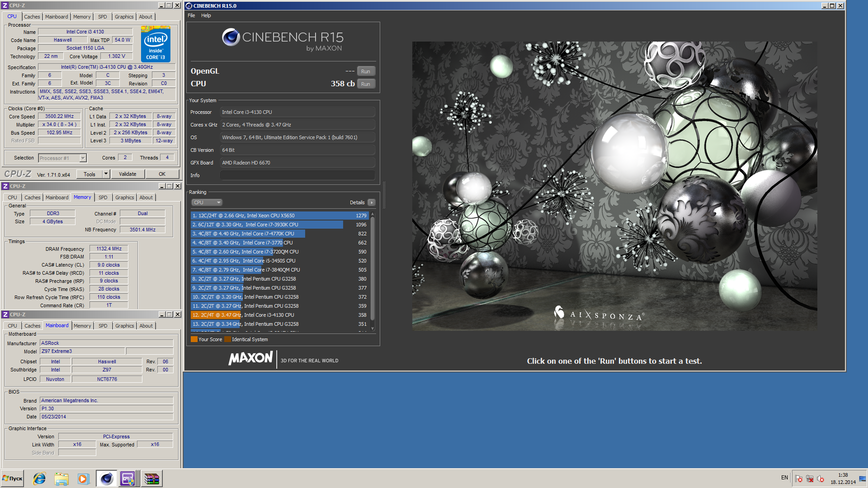868x488 pixels.
Task: Switch to Cinebench via its taskbar icon
Action: point(106,479)
